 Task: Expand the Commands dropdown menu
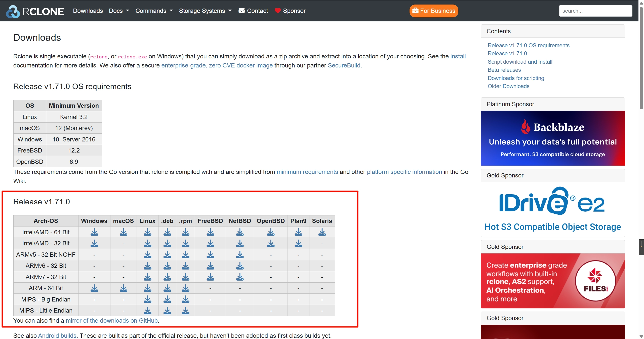click(x=154, y=11)
